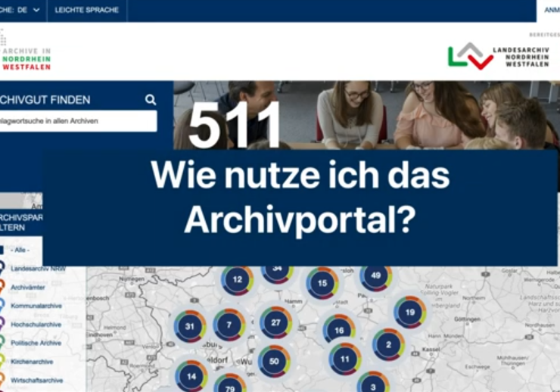Open map cluster marked 27
Viewport: 560px width, 392px height.
[275, 322]
